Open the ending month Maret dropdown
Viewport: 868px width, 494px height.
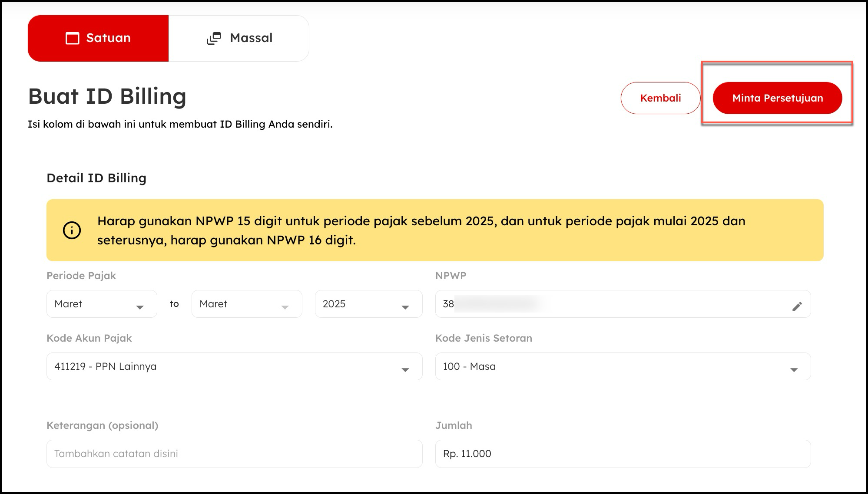[246, 304]
